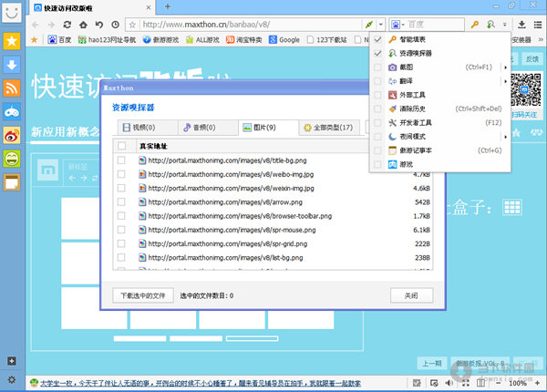
Task: Open the download manager toolbar icon
Action: tap(521, 25)
